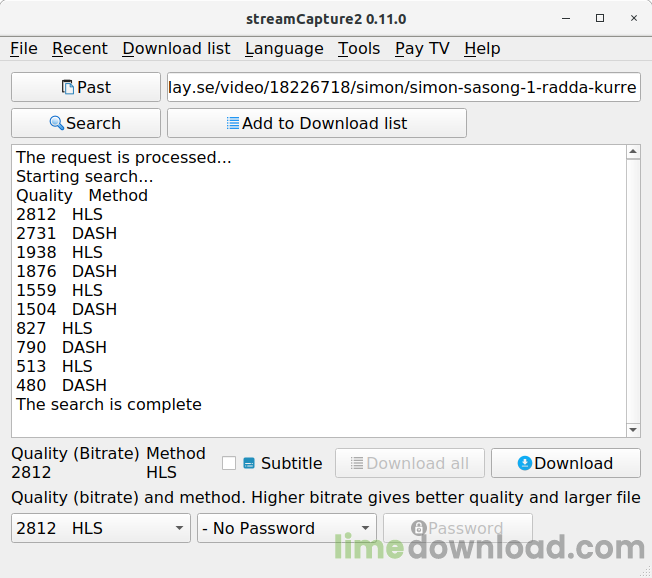Image resolution: width=652 pixels, height=578 pixels.
Task: Click 'The search is complete' text
Action: click(109, 405)
